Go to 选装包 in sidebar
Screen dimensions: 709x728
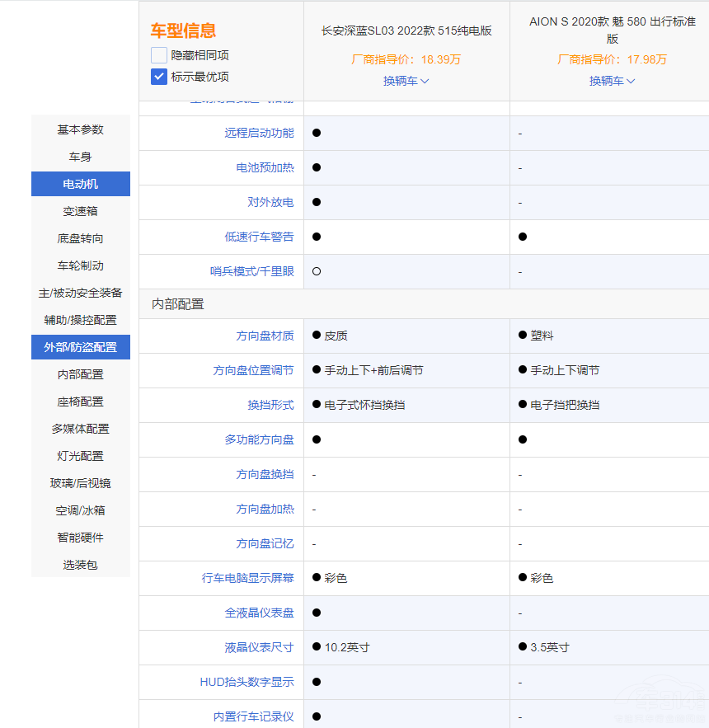point(81,565)
